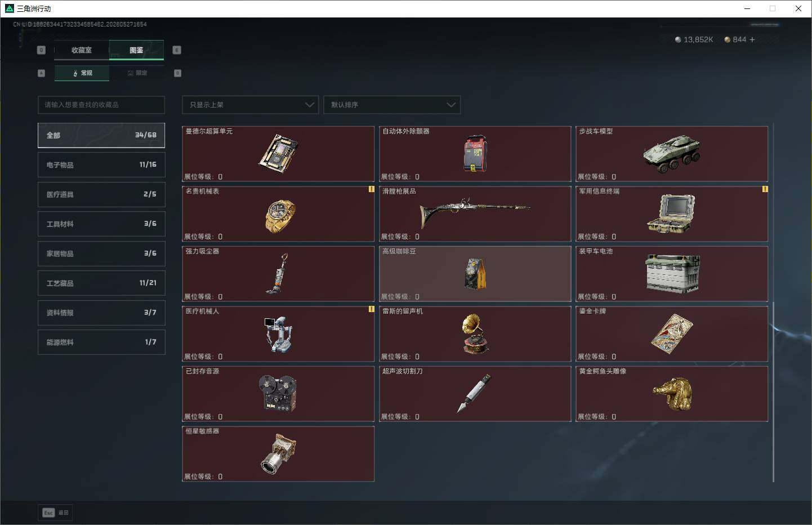Select the 电子物品 category button
This screenshot has width=812, height=525.
coord(101,164)
